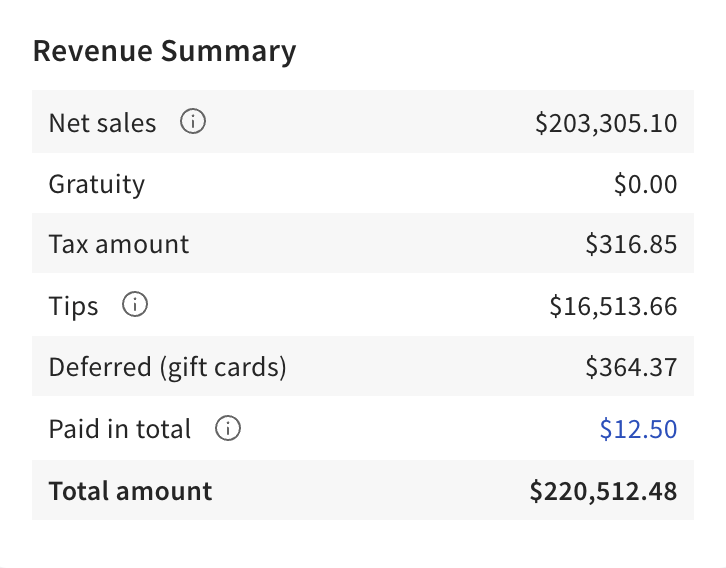Click the info icon next to Paid in total
Image resolution: width=726 pixels, height=568 pixels.
(228, 429)
